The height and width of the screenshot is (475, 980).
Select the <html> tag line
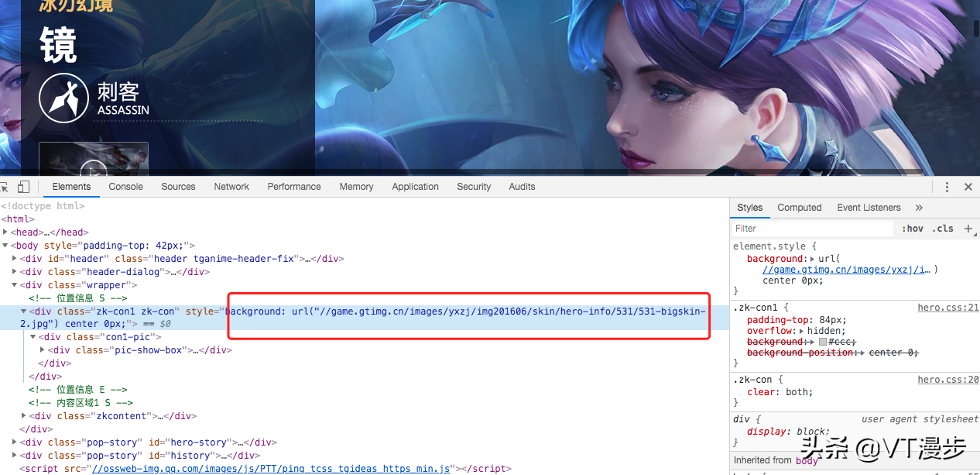tap(17, 219)
